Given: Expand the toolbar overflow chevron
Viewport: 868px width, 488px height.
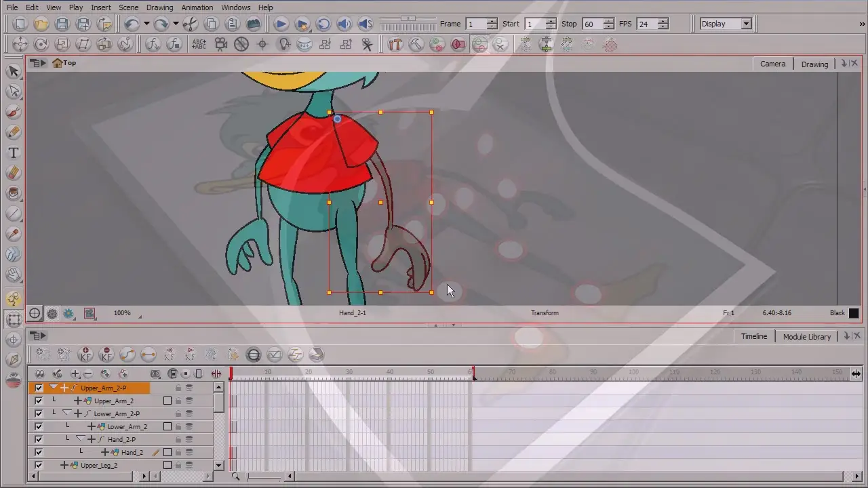Looking at the screenshot, I should pyautogui.click(x=862, y=24).
